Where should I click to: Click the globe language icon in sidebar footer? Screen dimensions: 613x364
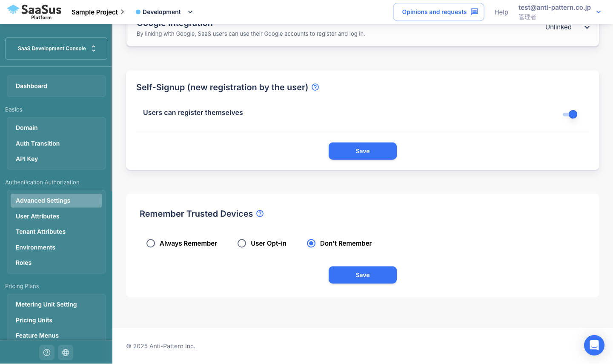tap(66, 353)
